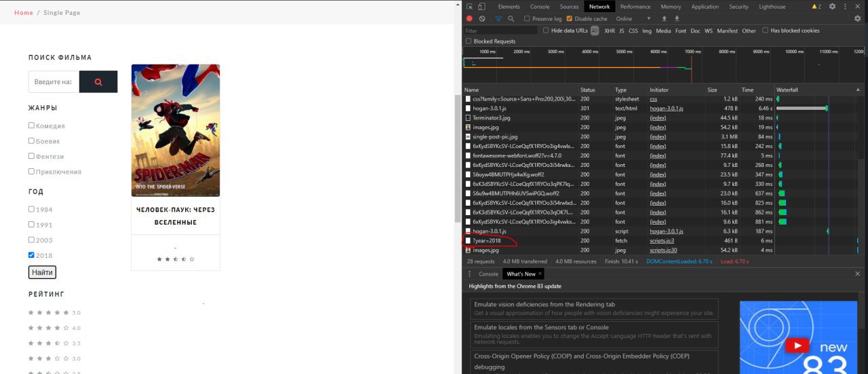The image size is (868, 374).
Task: Select the 4.0 star rating row
Action: tap(54, 328)
